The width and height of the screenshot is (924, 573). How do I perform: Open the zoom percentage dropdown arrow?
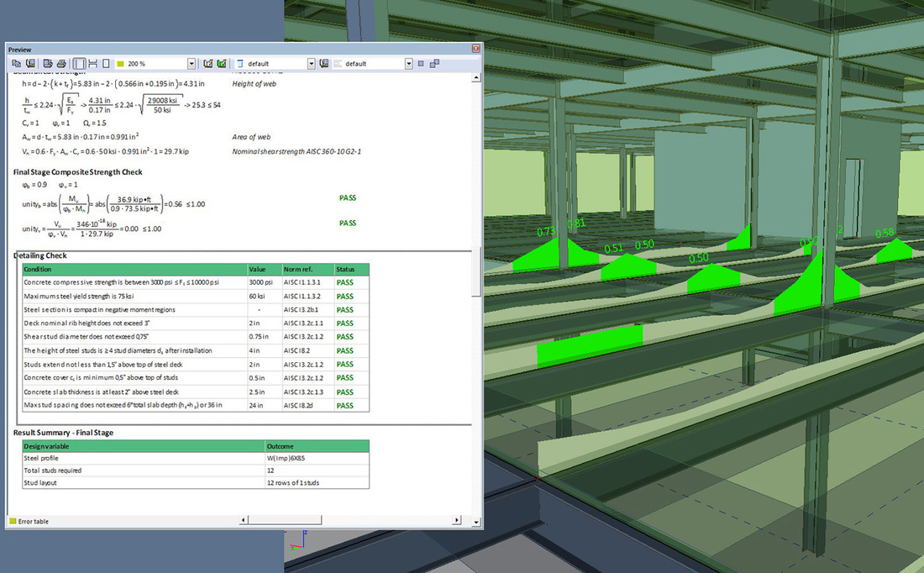point(192,64)
